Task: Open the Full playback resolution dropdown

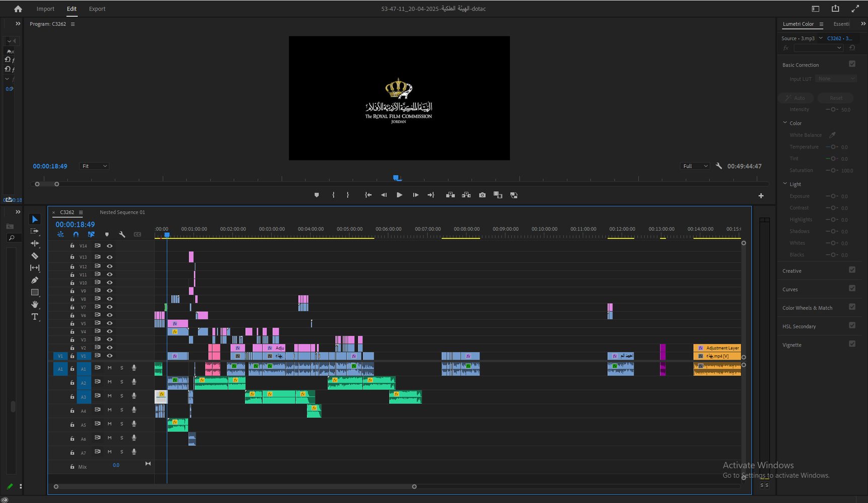Action: point(695,166)
